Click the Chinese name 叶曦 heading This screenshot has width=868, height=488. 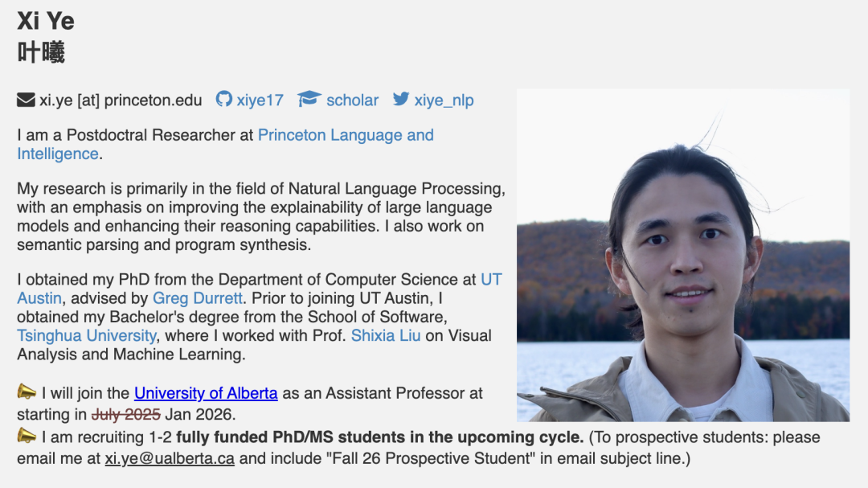41,53
